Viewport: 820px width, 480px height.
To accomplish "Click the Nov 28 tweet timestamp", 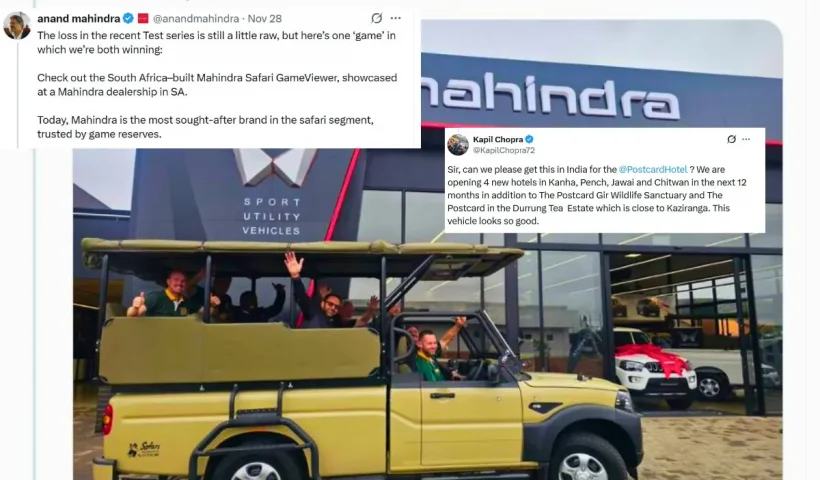I will point(265,18).
